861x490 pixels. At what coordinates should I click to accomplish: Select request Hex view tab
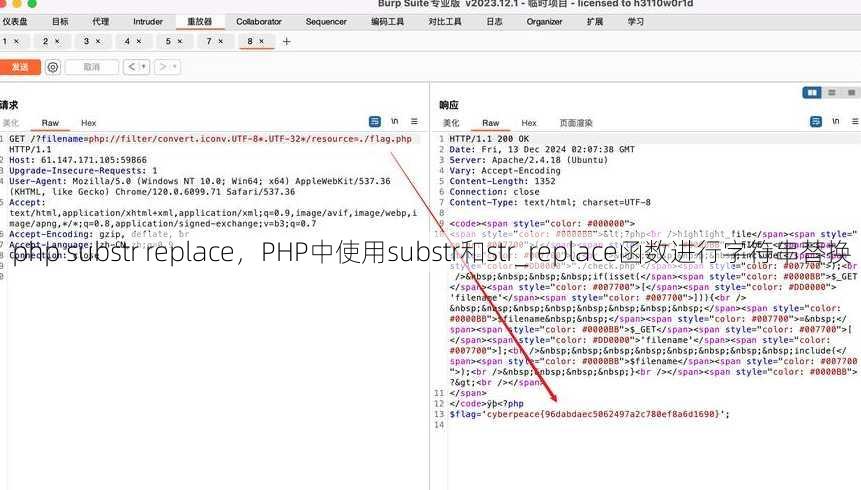click(x=88, y=122)
